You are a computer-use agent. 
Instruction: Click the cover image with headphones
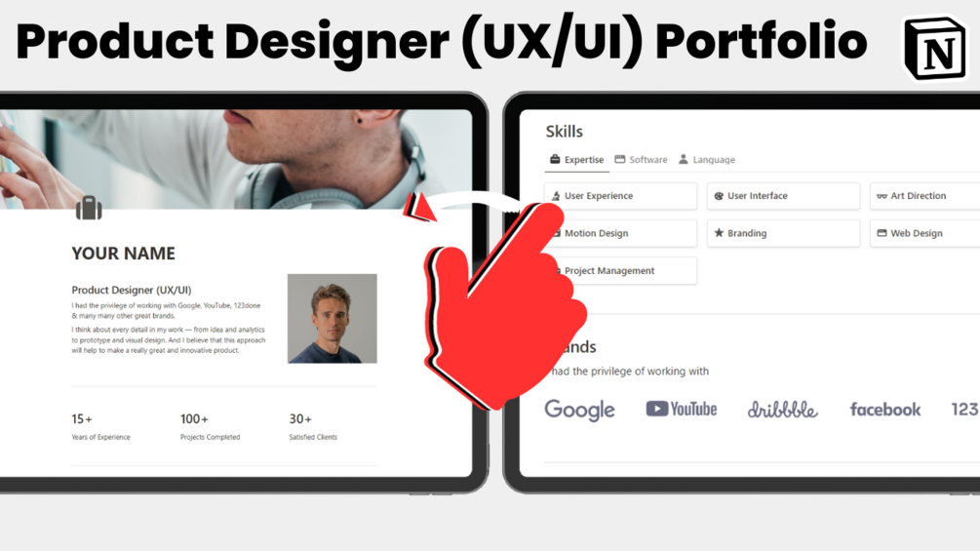pos(236,159)
